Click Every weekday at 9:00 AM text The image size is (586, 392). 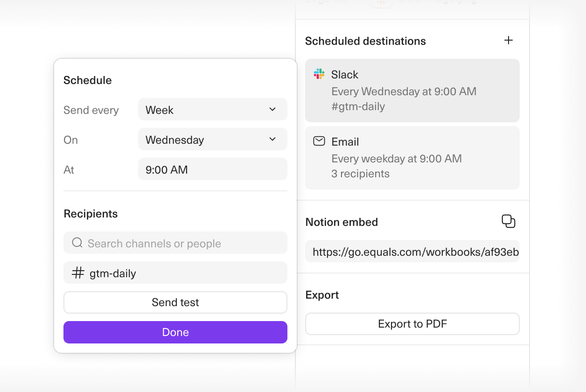[x=396, y=159]
